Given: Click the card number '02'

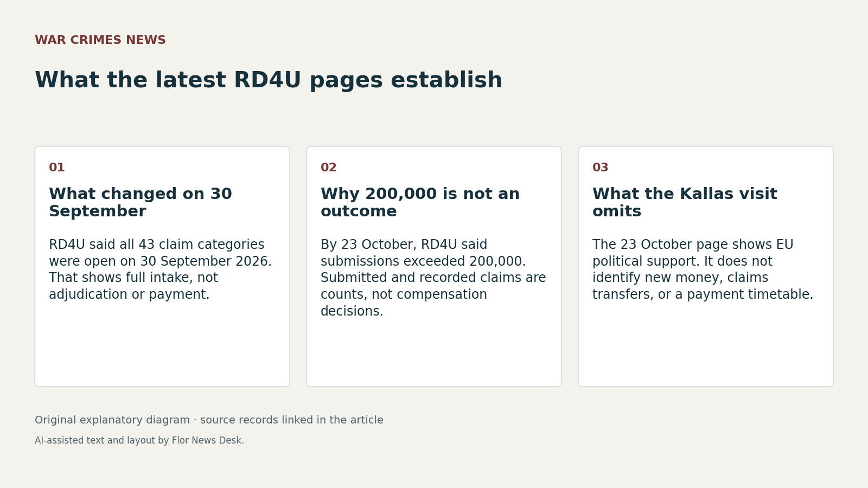Looking at the screenshot, I should (x=329, y=168).
